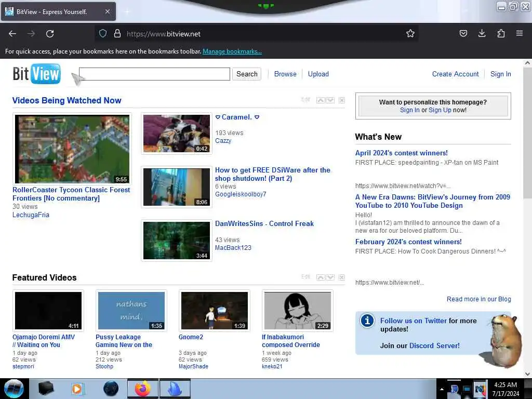Open RollerCoaster Tycoon video thumbnail

pos(72,149)
